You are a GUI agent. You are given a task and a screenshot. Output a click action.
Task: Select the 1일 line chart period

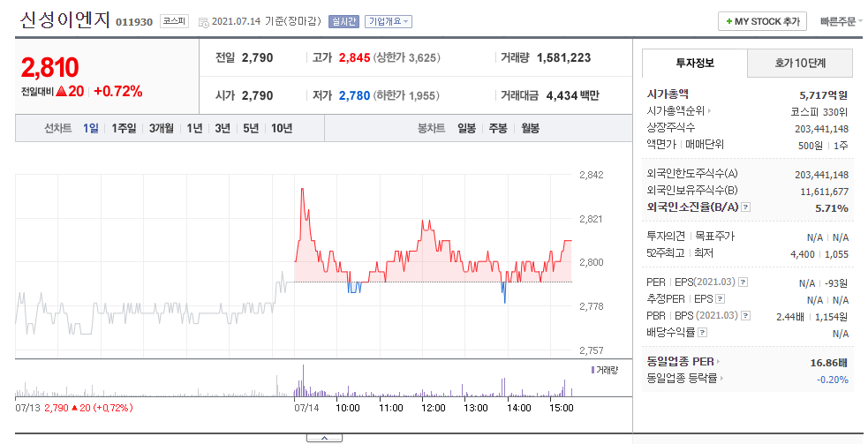[91, 129]
